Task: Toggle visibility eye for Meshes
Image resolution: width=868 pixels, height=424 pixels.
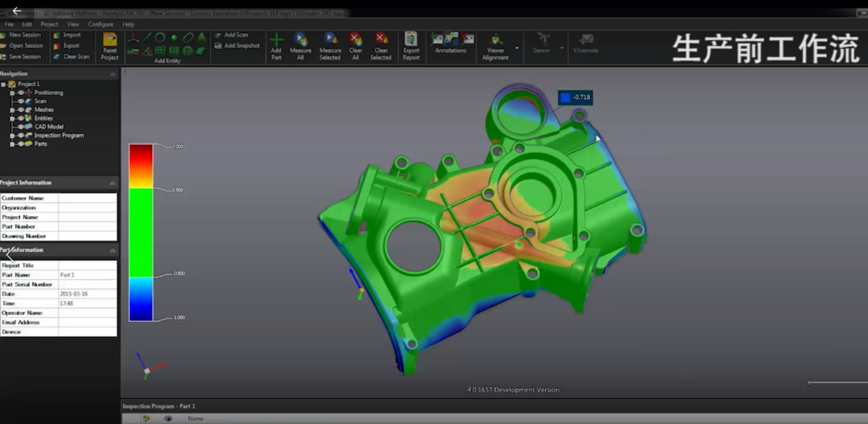Action: click(x=20, y=109)
